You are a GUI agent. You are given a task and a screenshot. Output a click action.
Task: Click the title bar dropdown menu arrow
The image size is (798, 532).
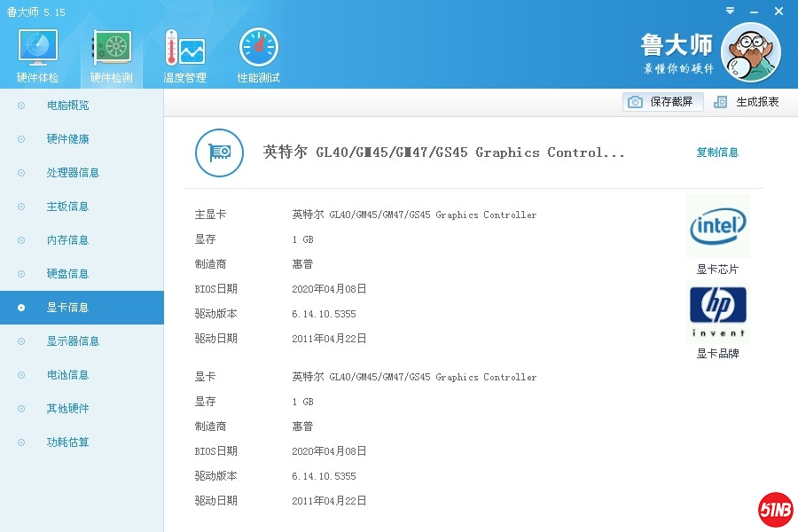pos(730,11)
